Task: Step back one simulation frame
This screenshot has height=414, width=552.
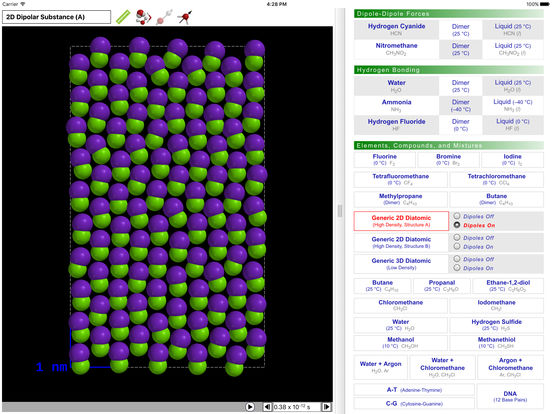Action: [x=268, y=407]
